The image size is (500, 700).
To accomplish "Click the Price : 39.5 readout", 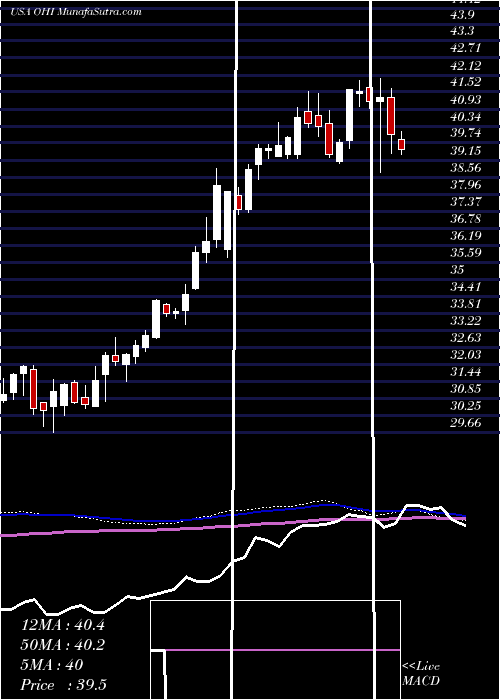I will pos(64,685).
